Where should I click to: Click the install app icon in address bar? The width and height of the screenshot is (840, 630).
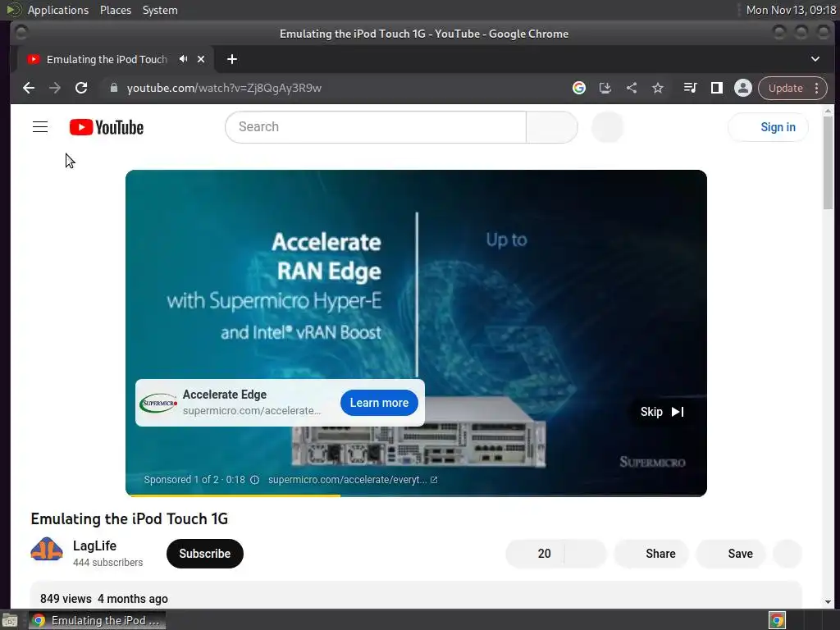coord(605,88)
